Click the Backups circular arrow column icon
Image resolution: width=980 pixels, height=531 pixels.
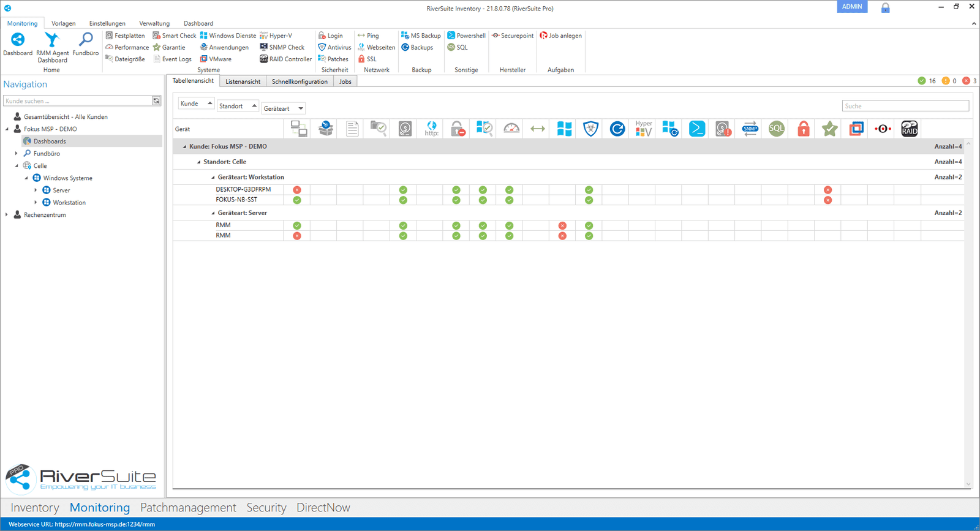click(617, 129)
